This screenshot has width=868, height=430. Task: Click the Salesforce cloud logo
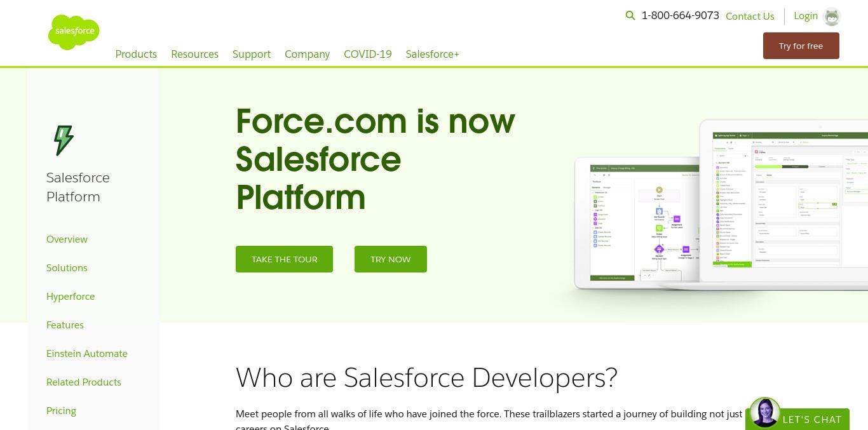(x=74, y=32)
